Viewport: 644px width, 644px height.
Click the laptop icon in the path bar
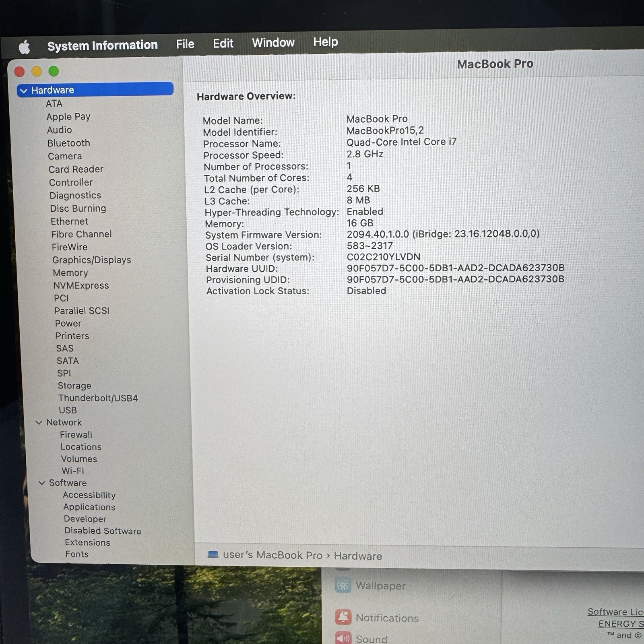(213, 555)
